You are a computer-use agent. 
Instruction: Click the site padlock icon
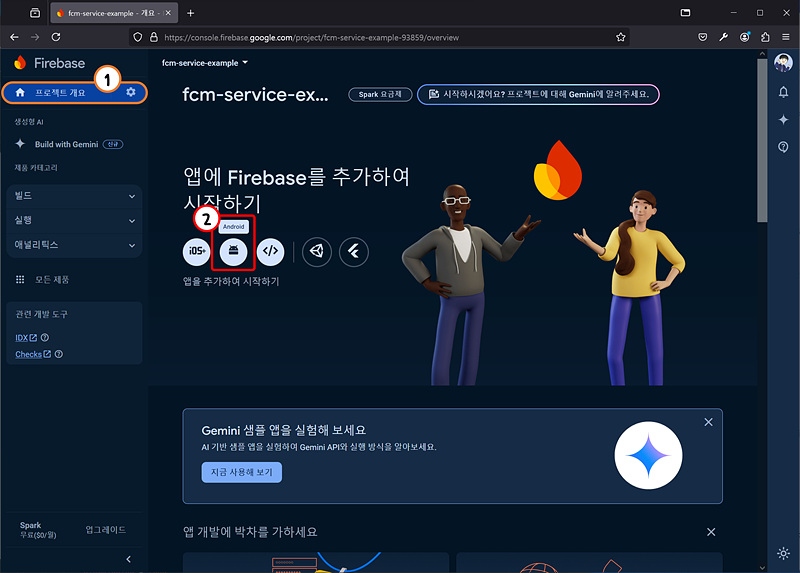click(154, 37)
